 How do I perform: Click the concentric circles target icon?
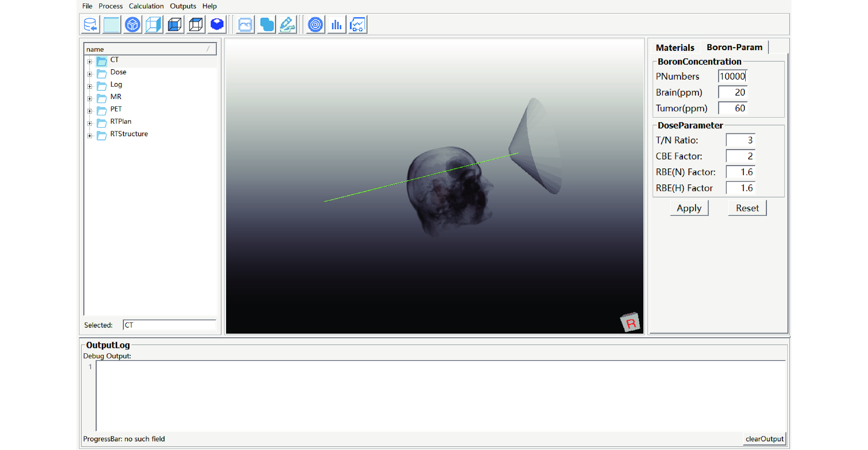coord(315,24)
